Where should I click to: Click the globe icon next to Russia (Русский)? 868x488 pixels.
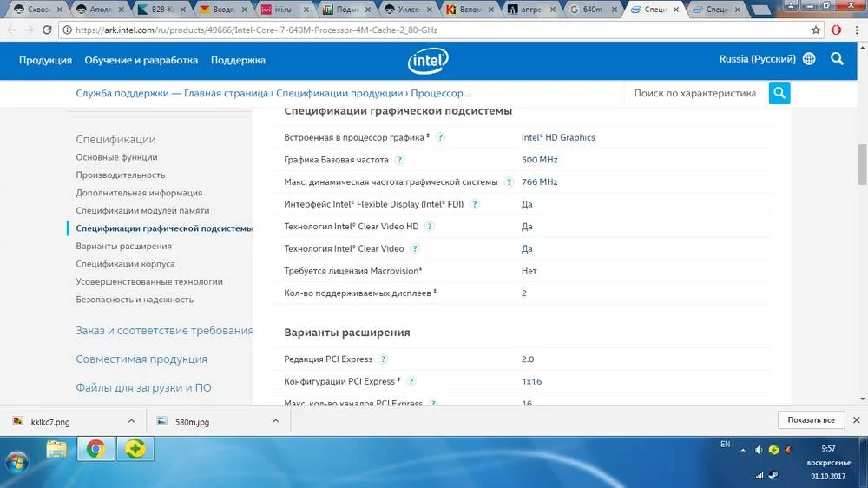pos(809,59)
